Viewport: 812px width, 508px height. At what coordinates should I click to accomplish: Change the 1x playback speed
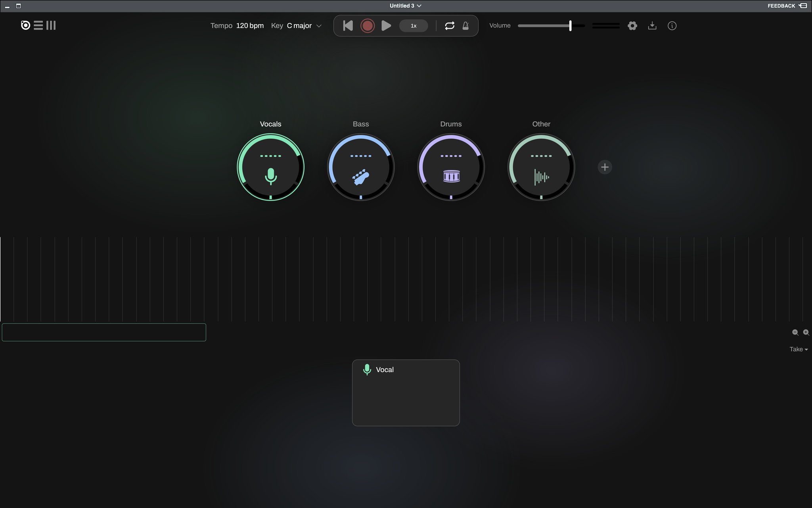point(414,26)
